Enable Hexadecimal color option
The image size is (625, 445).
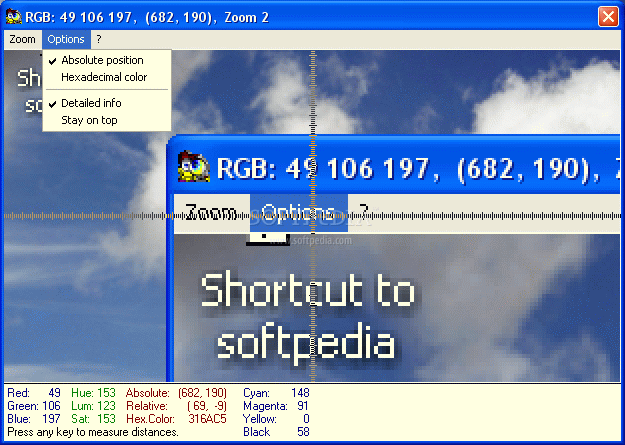[x=107, y=77]
